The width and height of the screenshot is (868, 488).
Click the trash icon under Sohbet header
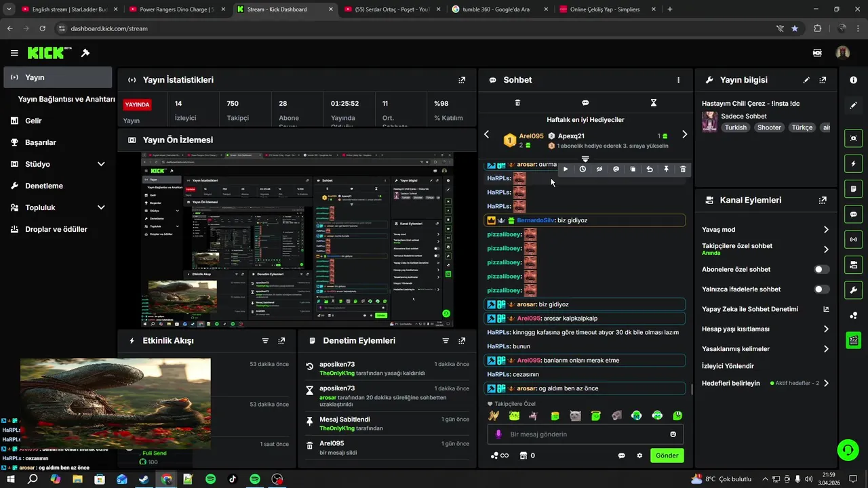517,103
